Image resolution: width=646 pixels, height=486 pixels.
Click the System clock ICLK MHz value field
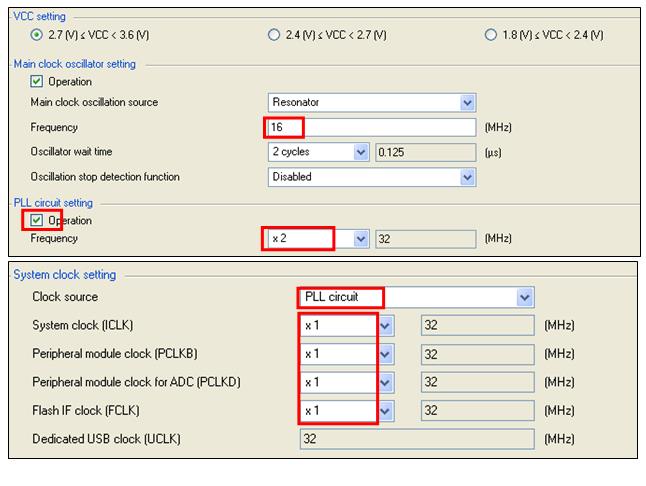coord(478,326)
